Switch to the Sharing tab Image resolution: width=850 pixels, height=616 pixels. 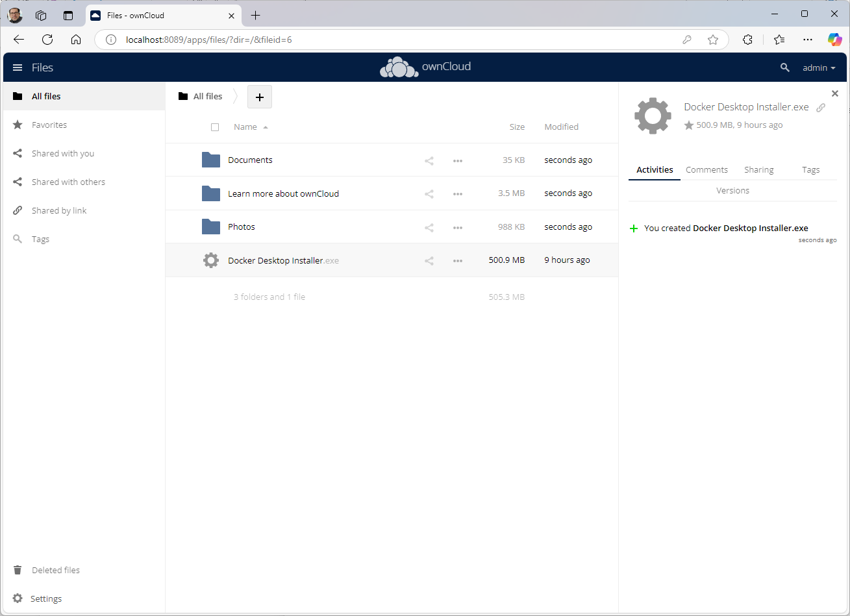758,169
